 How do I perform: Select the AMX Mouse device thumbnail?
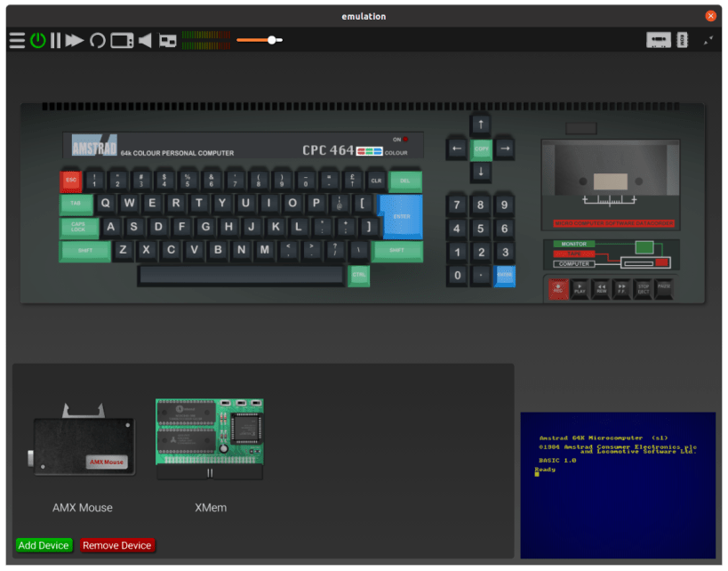pos(82,439)
